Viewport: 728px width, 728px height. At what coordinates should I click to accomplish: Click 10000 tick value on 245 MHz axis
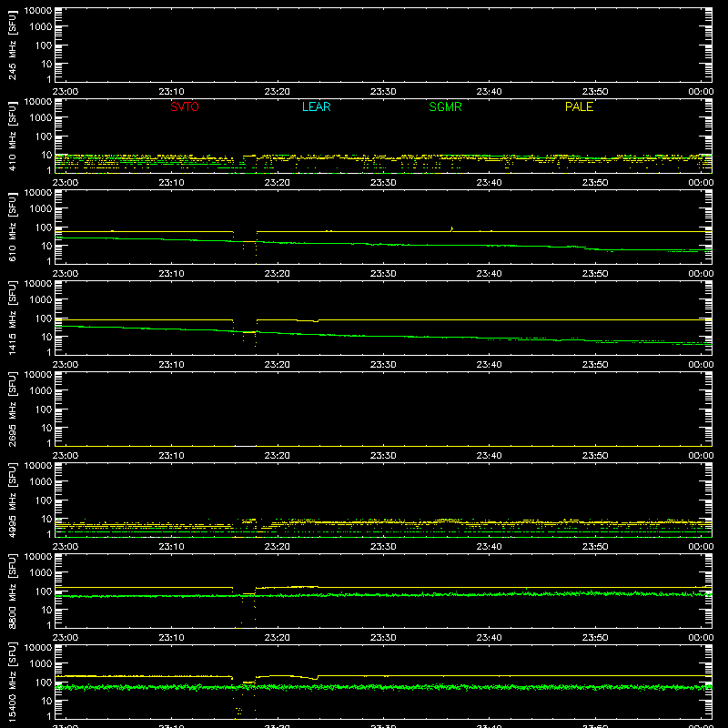(38, 11)
